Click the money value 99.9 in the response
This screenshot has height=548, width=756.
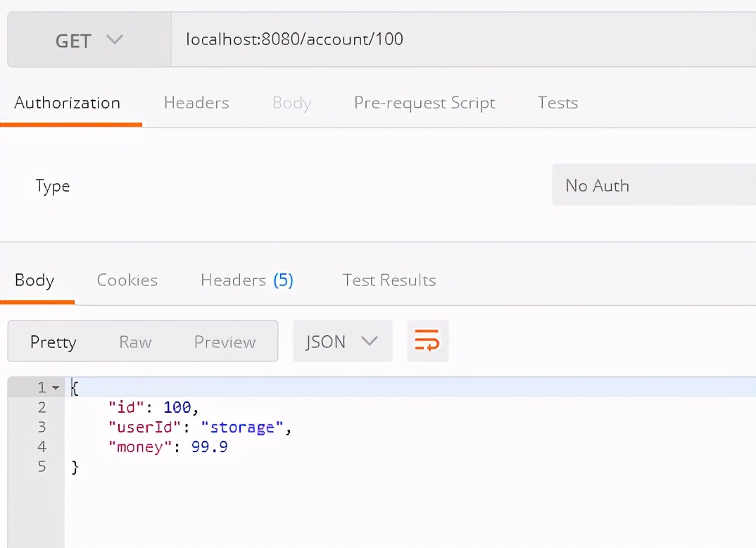[209, 447]
